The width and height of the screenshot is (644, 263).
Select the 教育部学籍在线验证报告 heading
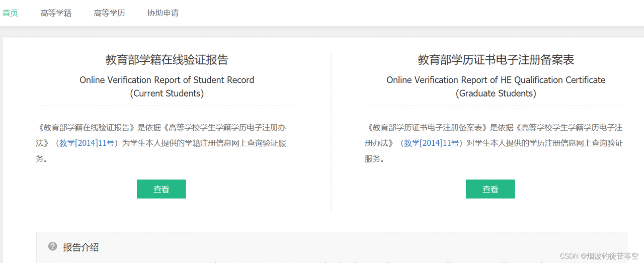pos(167,60)
